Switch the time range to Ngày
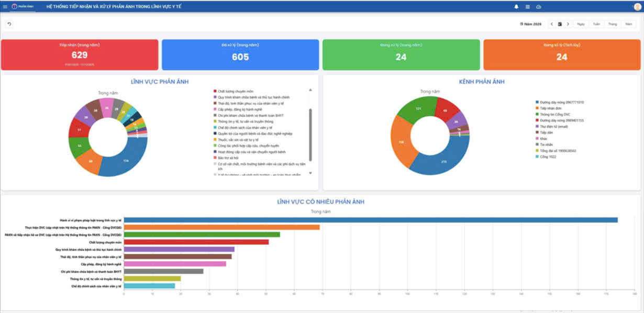644x313 pixels. (581, 24)
